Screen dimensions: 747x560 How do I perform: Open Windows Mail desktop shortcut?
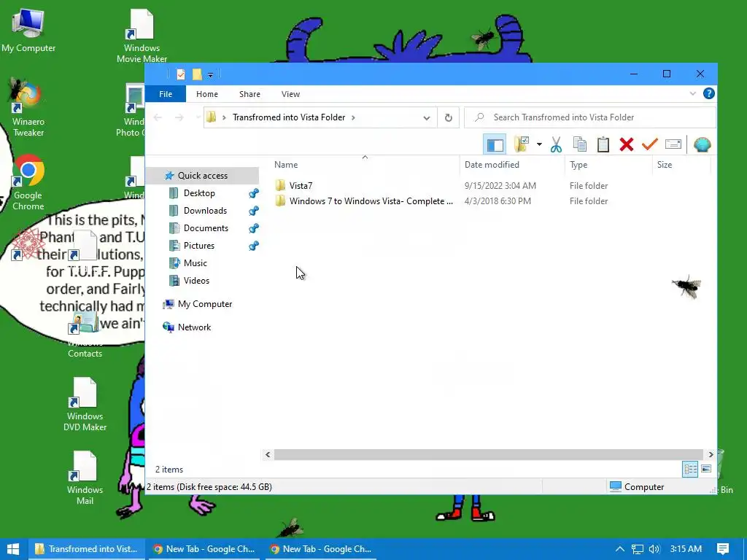[x=85, y=478]
